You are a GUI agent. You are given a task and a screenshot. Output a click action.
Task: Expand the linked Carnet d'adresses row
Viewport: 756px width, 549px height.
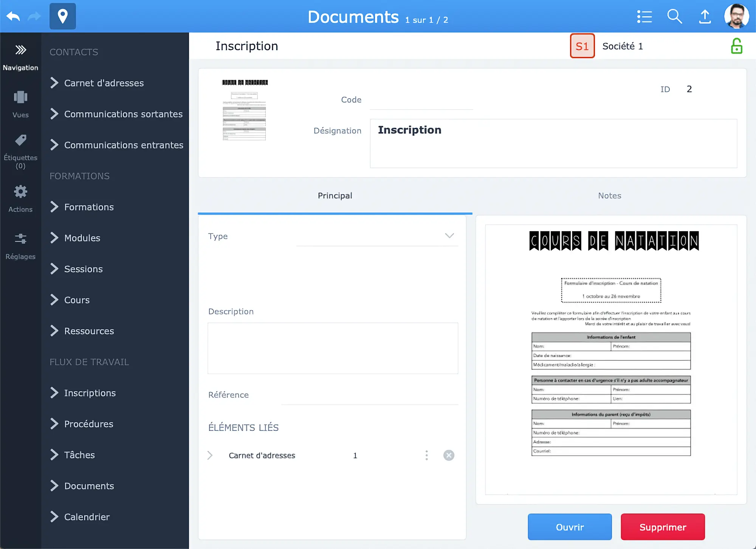pyautogui.click(x=210, y=455)
